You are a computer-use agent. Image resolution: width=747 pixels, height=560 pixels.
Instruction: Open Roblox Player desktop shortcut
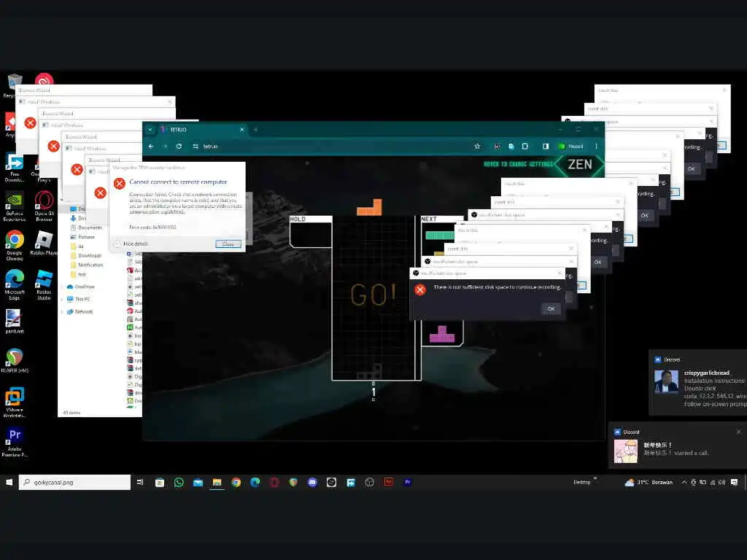pyautogui.click(x=44, y=243)
